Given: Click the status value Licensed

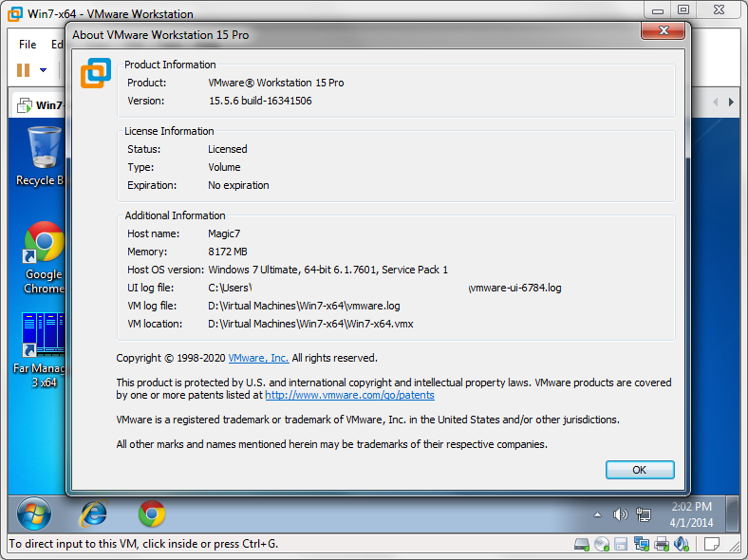Looking at the screenshot, I should [x=228, y=149].
